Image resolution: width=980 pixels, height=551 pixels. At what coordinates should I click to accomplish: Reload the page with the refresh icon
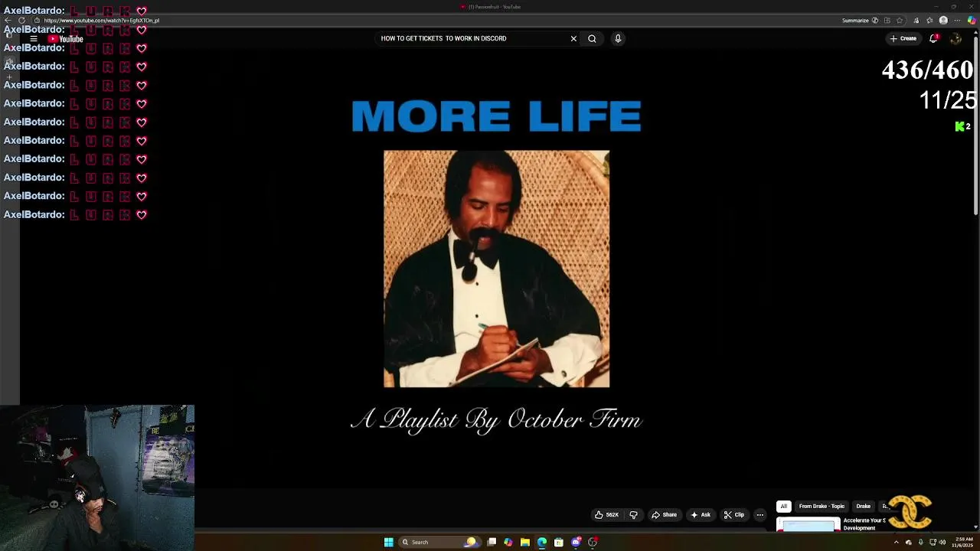(21, 21)
